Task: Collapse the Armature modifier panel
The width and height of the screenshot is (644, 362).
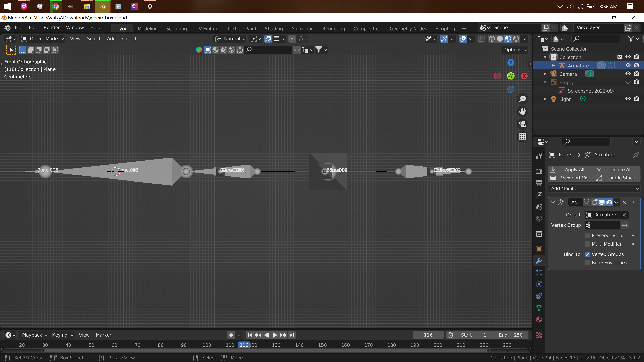Action: [553, 202]
